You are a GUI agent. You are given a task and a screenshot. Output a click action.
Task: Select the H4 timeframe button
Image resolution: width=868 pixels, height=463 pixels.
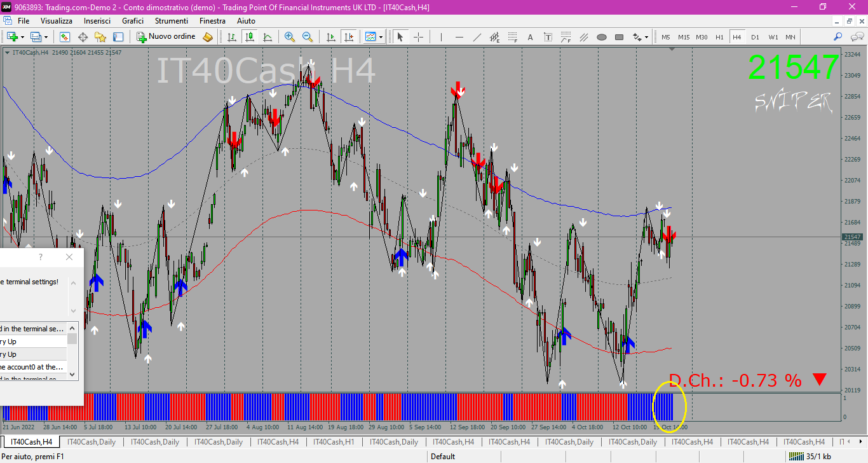point(737,37)
